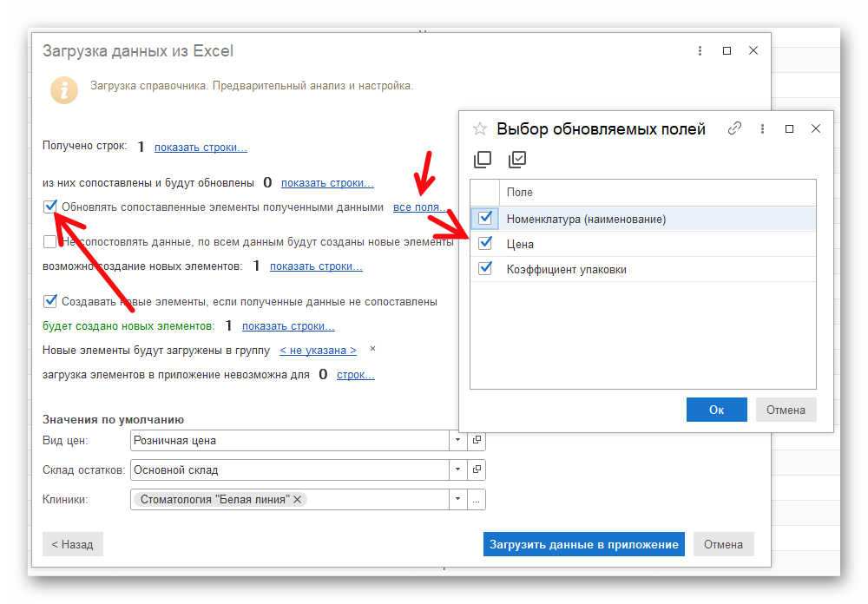Toggle the Цена field checkbox
Viewport: 868px width, 604px height.
[485, 244]
